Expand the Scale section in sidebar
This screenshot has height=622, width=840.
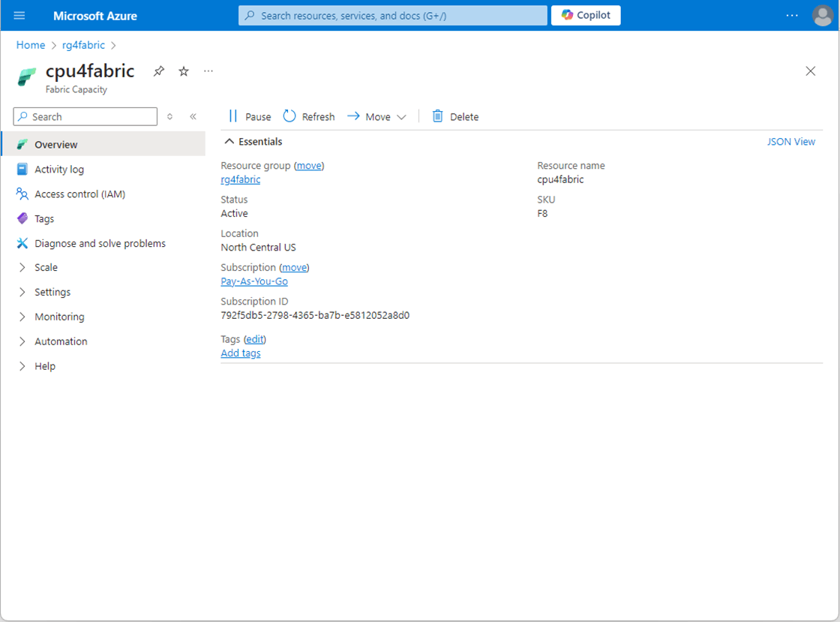pos(46,267)
